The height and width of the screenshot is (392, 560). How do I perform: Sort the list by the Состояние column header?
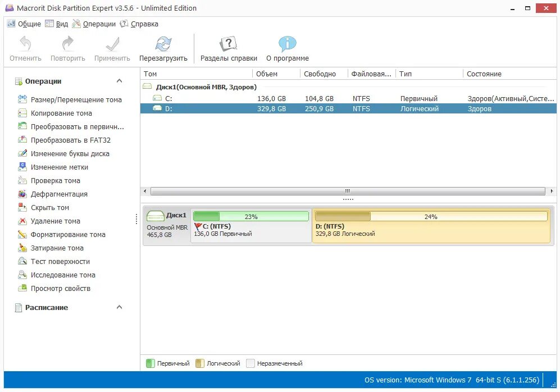pyautogui.click(x=509, y=74)
